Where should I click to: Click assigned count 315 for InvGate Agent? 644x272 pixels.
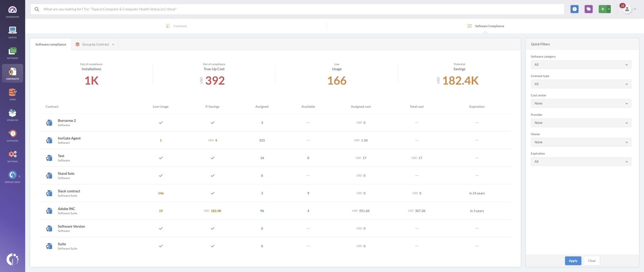point(262,141)
